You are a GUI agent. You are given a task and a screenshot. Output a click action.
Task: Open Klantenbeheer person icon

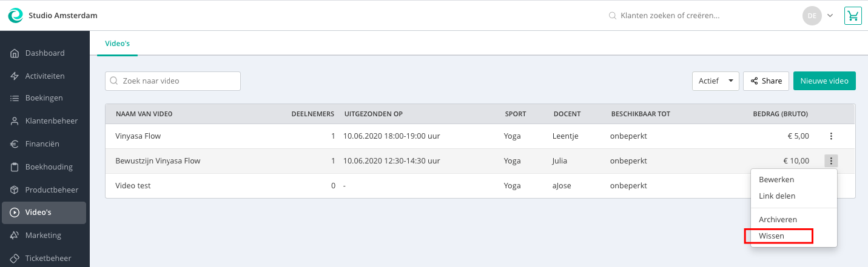click(x=15, y=121)
